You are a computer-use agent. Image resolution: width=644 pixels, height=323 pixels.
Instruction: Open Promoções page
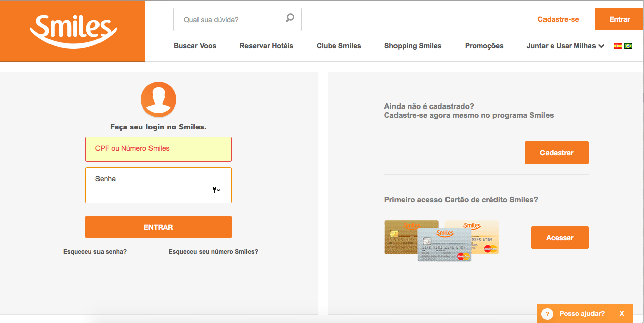tap(484, 46)
